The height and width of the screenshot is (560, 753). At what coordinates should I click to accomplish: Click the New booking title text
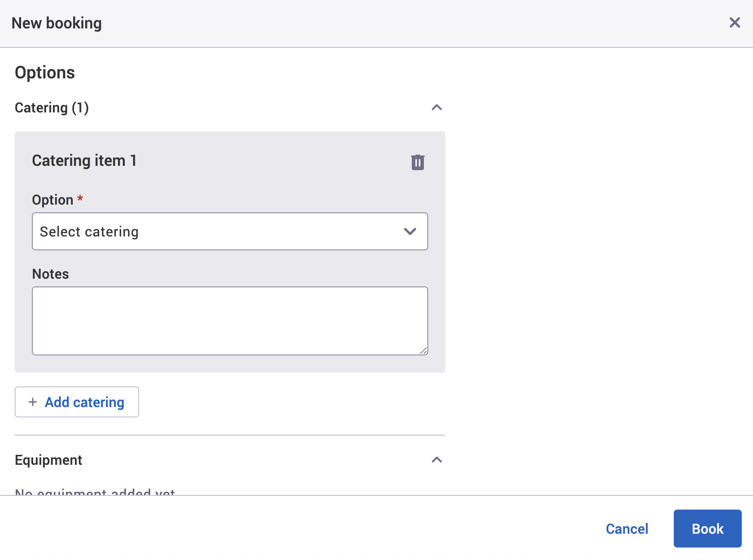pos(56,22)
